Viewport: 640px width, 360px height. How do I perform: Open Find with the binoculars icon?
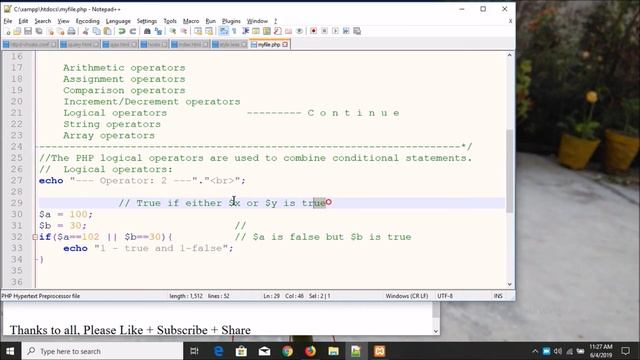(147, 31)
